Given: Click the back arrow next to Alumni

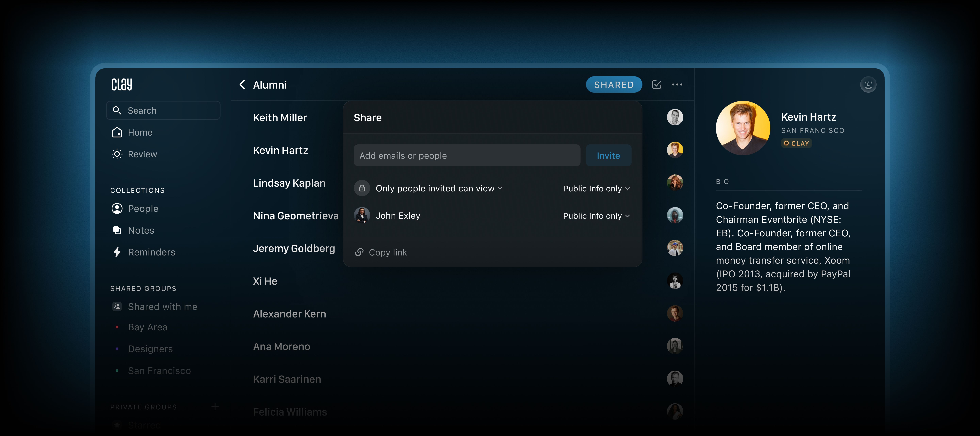Looking at the screenshot, I should click(x=242, y=84).
